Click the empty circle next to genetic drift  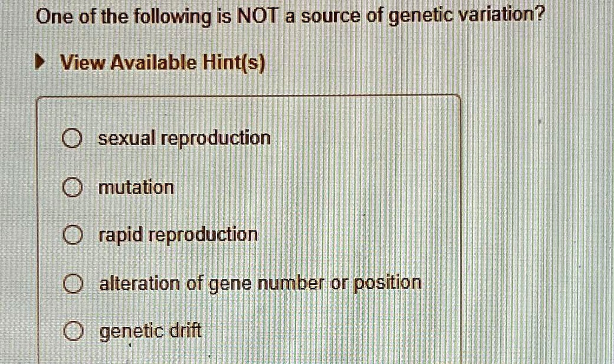tap(73, 329)
